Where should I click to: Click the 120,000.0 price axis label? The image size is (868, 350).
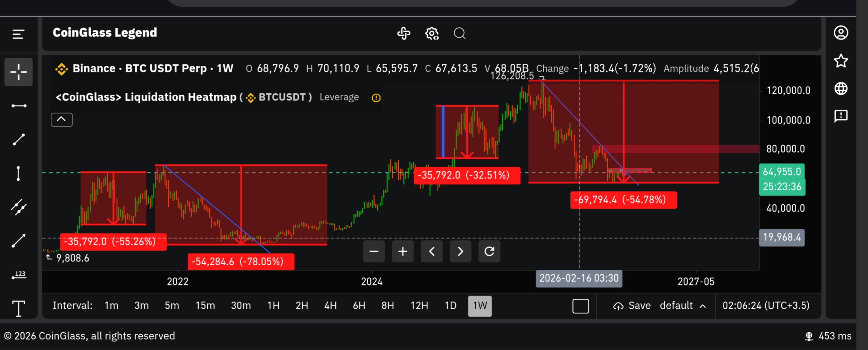pos(788,91)
